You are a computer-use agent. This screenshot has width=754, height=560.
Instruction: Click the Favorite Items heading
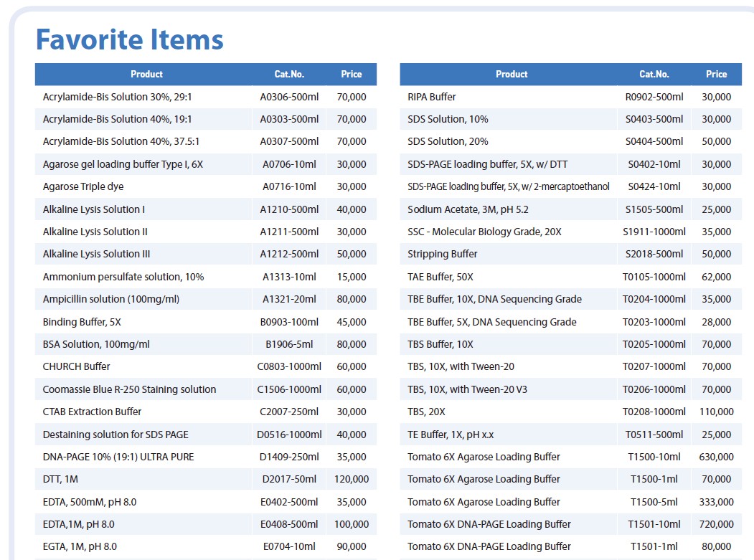[130, 39]
